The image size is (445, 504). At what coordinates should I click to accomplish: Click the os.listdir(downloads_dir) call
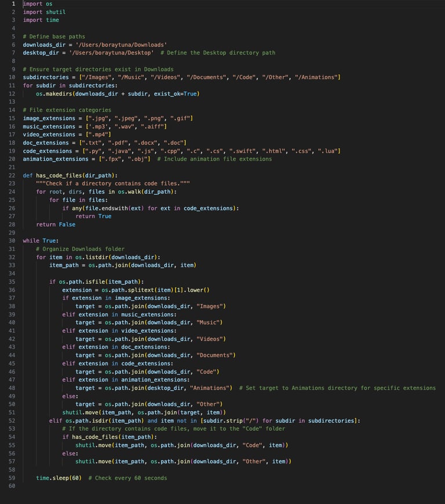pos(116,258)
